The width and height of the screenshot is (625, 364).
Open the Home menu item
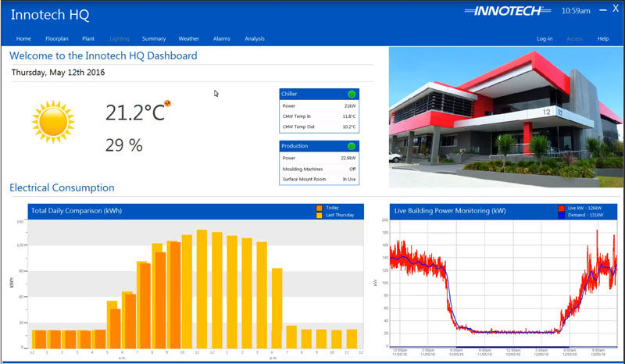coord(23,39)
